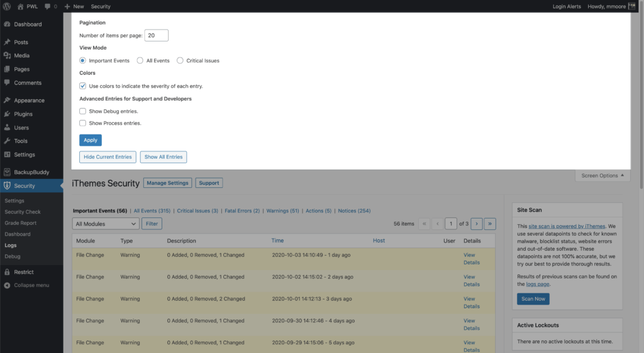Click the BackupBuddy icon
The image size is (644, 353).
pos(7,171)
